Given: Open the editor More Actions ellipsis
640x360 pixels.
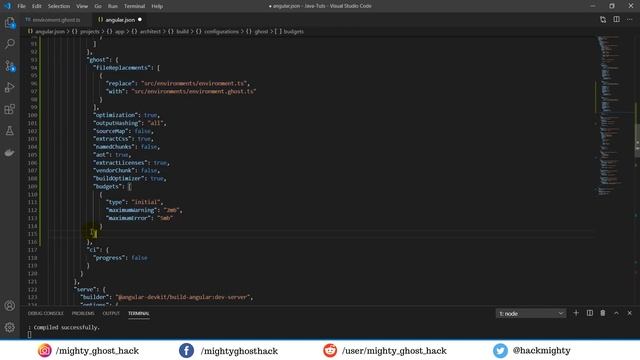Looking at the screenshot, I should pyautogui.click(x=629, y=19).
